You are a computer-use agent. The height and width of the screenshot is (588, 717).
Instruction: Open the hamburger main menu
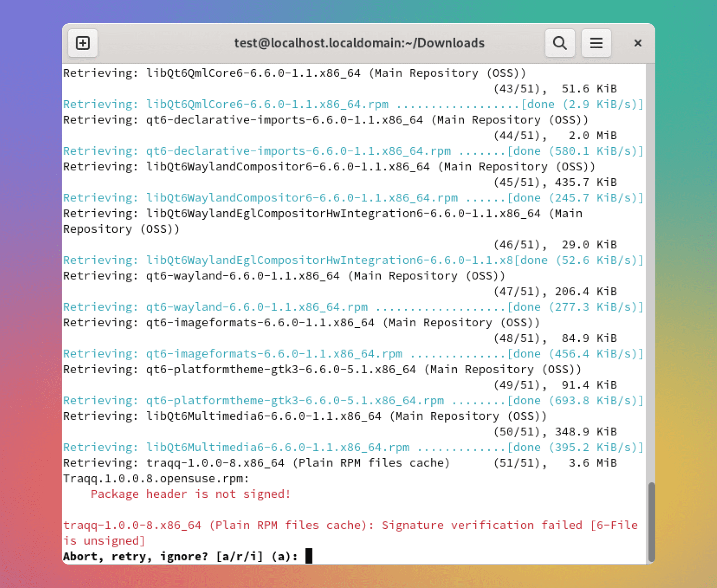pos(597,43)
